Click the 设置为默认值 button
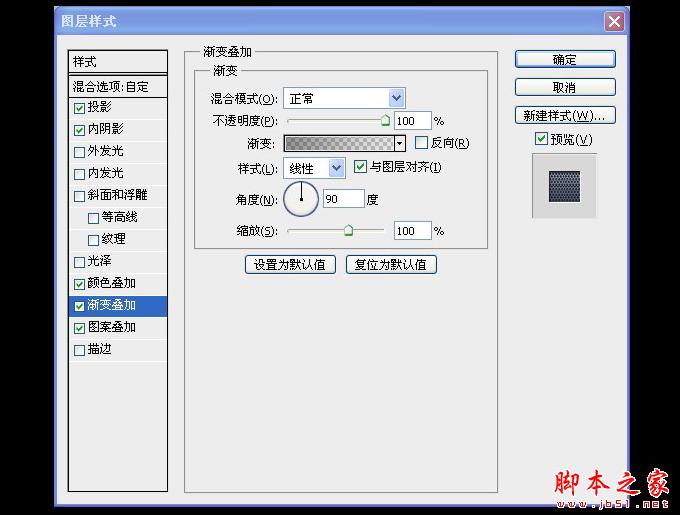Viewport: 680px width, 515px height. pyautogui.click(x=290, y=264)
